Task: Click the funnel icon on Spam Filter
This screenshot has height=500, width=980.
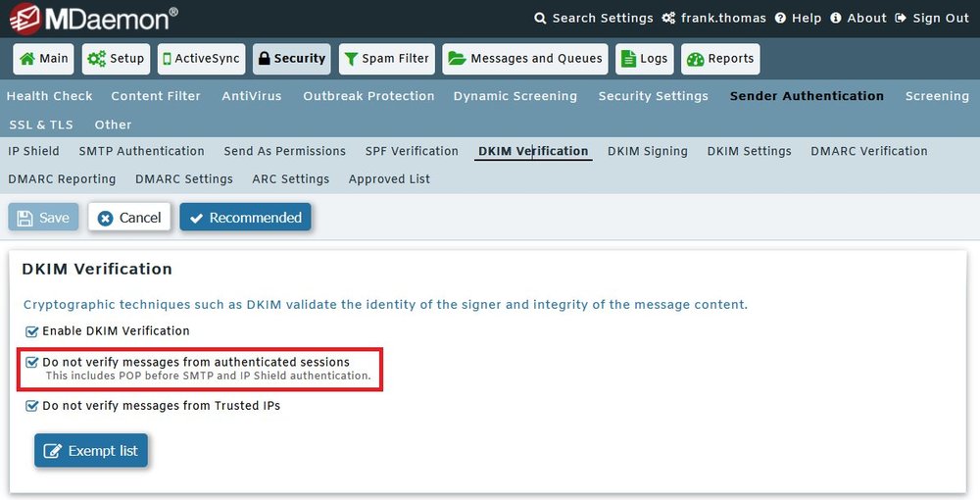Action: coord(351,59)
